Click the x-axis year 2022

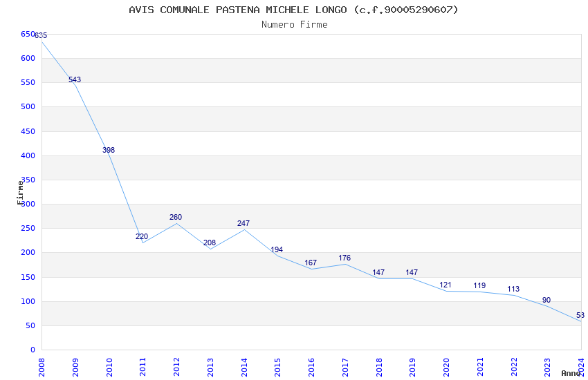point(514,367)
